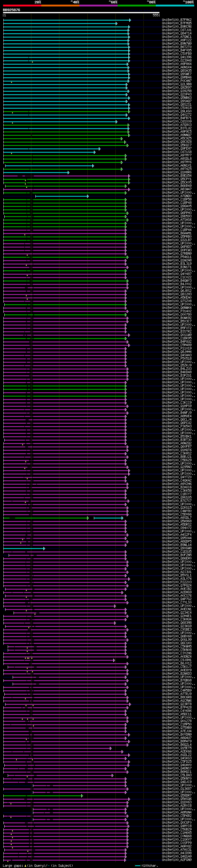Select hit UniRef100_Q8SA35

(177, 71)
